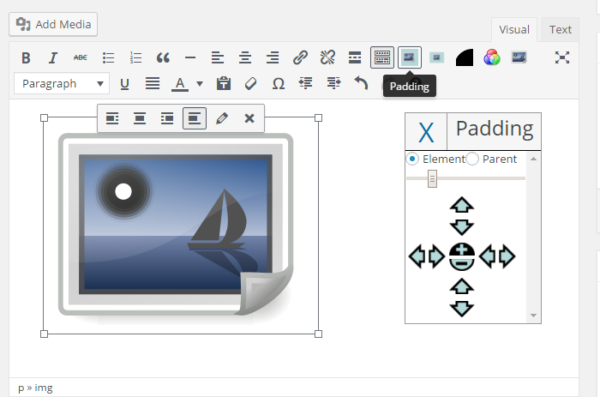
Task: Increase the indent
Action: point(333,83)
